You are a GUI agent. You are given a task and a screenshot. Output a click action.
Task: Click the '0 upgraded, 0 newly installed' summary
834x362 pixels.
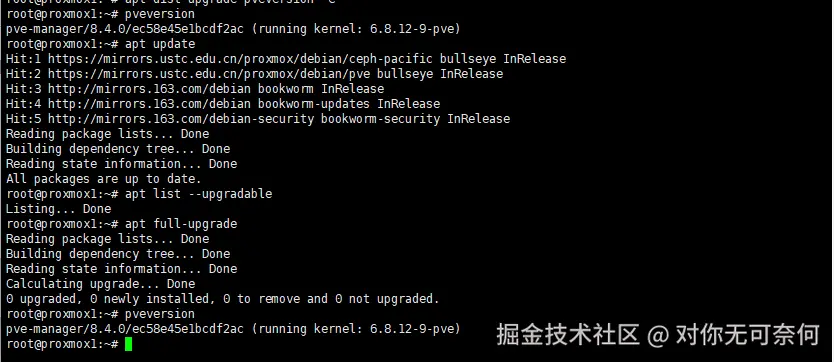click(223, 299)
